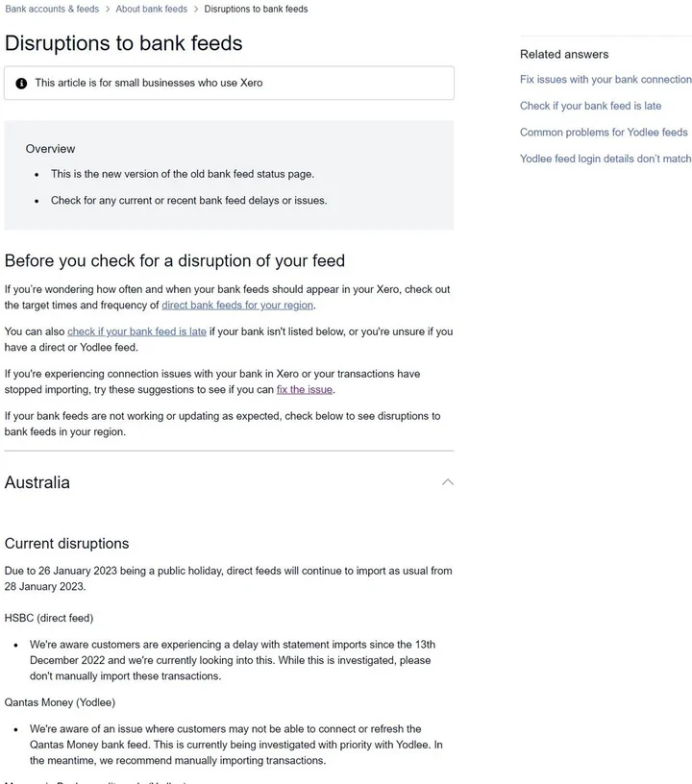Click the 'fix the issue' link

(x=305, y=390)
